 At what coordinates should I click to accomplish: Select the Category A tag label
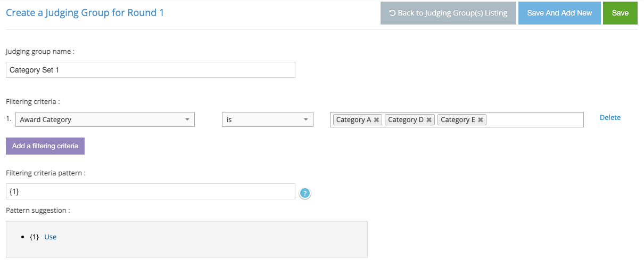pyautogui.click(x=353, y=120)
